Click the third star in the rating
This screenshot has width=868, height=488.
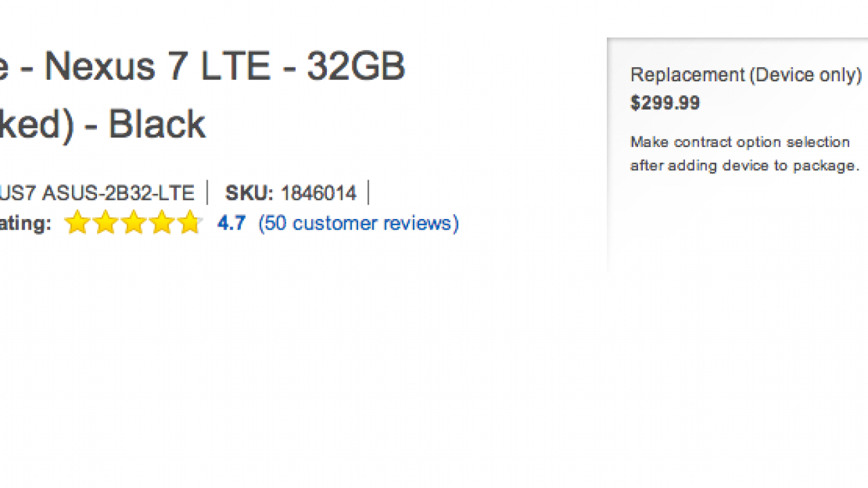click(134, 223)
